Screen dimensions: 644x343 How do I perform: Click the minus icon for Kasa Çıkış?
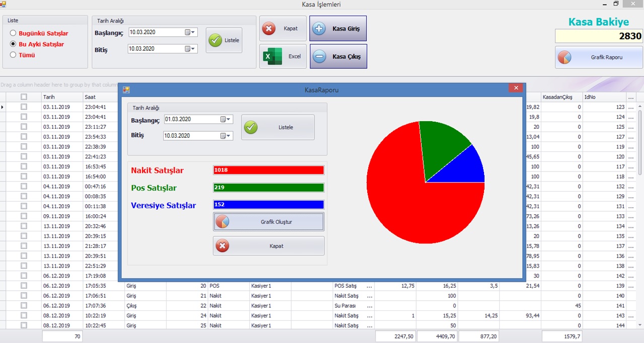(319, 57)
